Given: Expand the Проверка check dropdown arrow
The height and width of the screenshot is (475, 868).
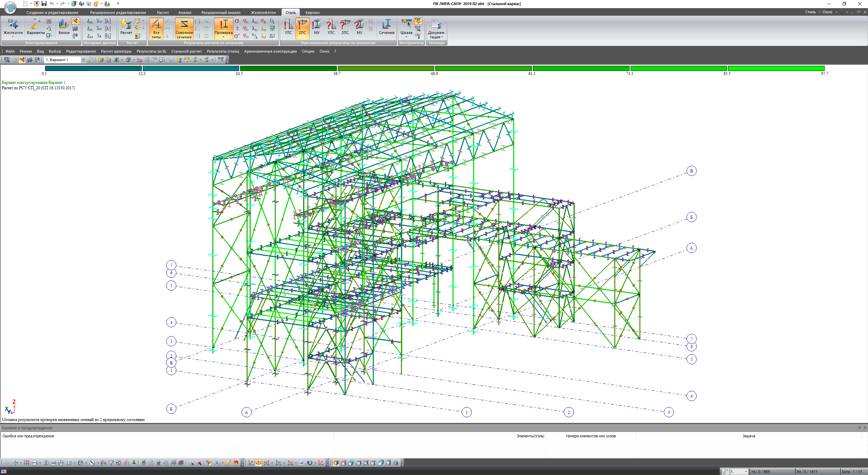Looking at the screenshot, I should (x=223, y=37).
